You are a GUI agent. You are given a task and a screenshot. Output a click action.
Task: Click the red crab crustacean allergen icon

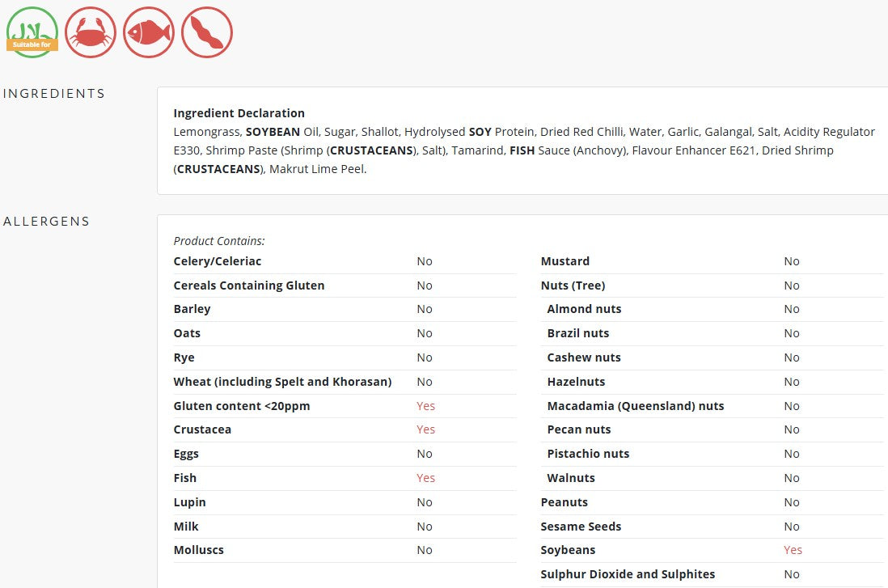[91, 32]
